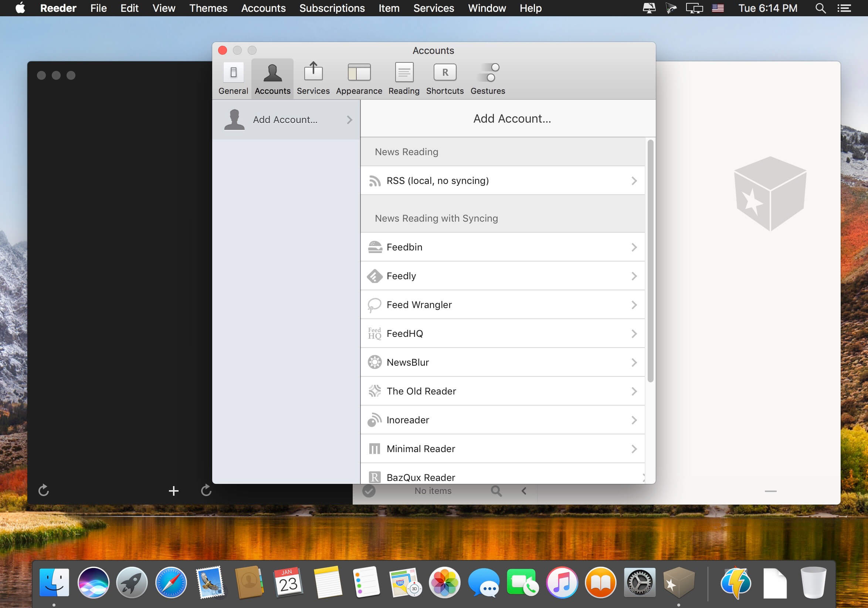This screenshot has height=608, width=868.
Task: Click the Feedbin burger icon
Action: 374,247
